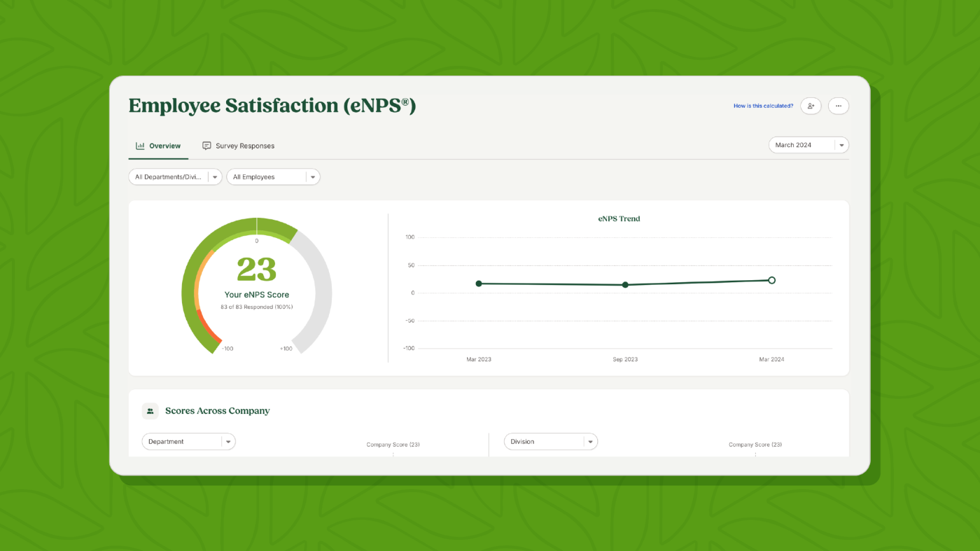Switch to the Survey Responses tab
This screenshot has width=980, height=551.
238,146
